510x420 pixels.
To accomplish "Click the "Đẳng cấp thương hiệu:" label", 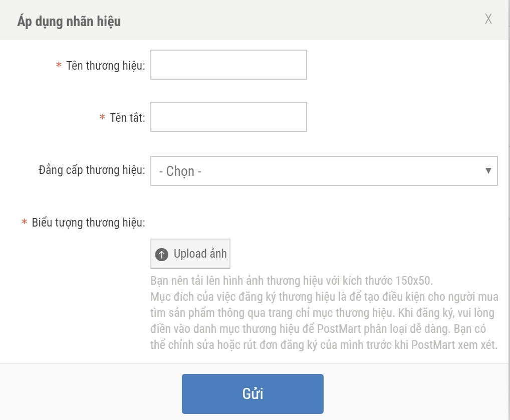I will click(x=92, y=170).
